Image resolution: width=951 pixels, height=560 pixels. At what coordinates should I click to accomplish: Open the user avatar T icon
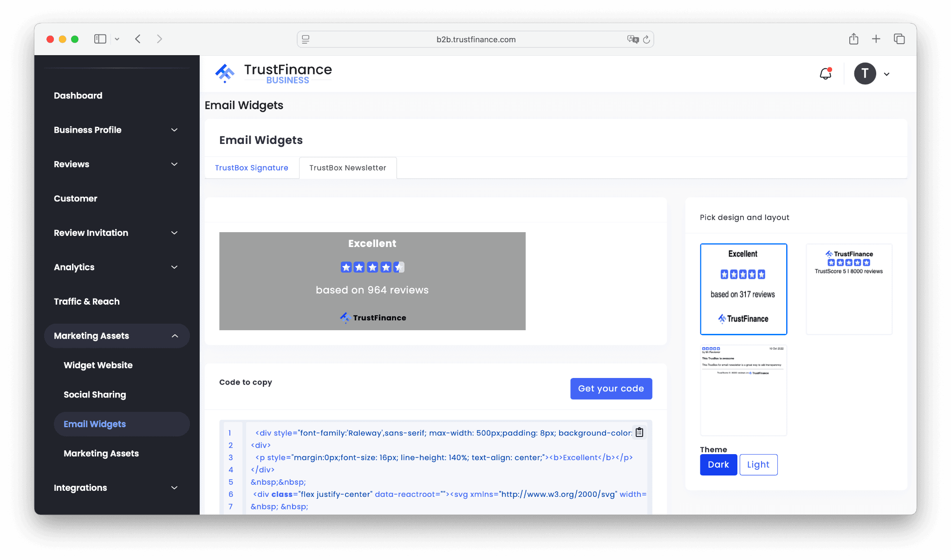point(865,74)
